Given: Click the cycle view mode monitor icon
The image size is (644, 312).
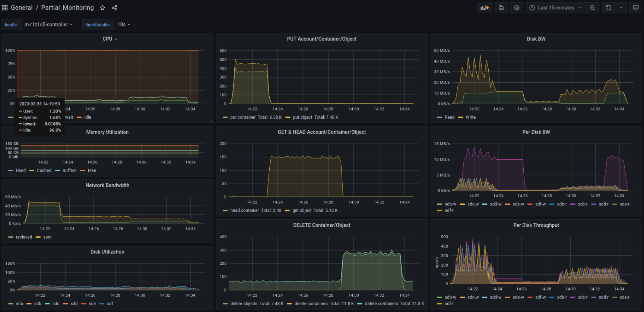Looking at the screenshot, I should (636, 8).
